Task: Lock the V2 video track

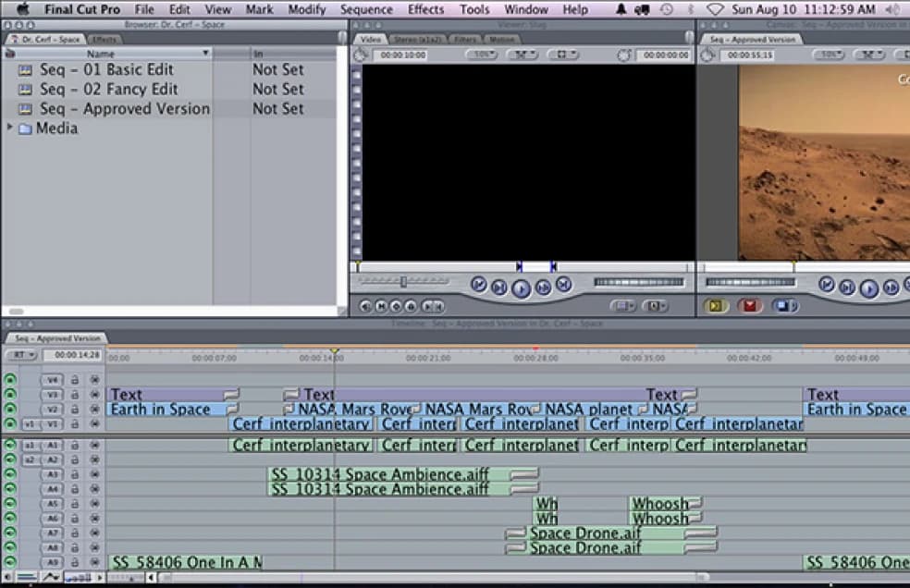Action: (75, 410)
